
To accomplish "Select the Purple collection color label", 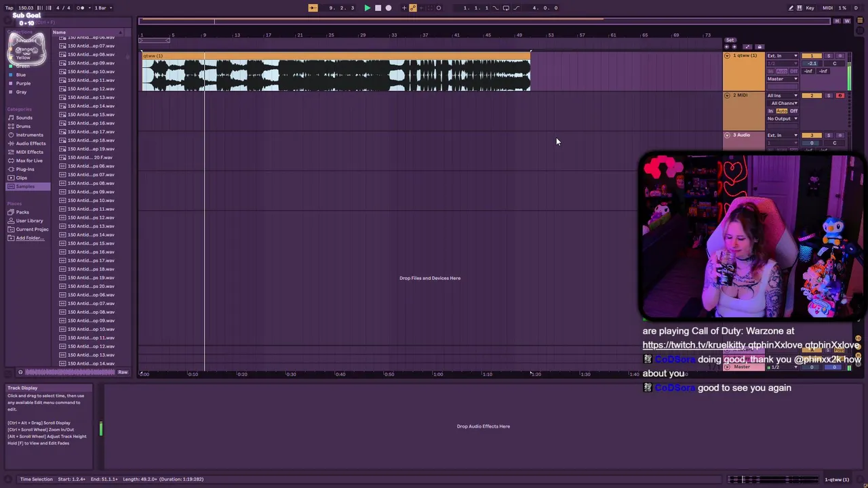I will point(23,83).
